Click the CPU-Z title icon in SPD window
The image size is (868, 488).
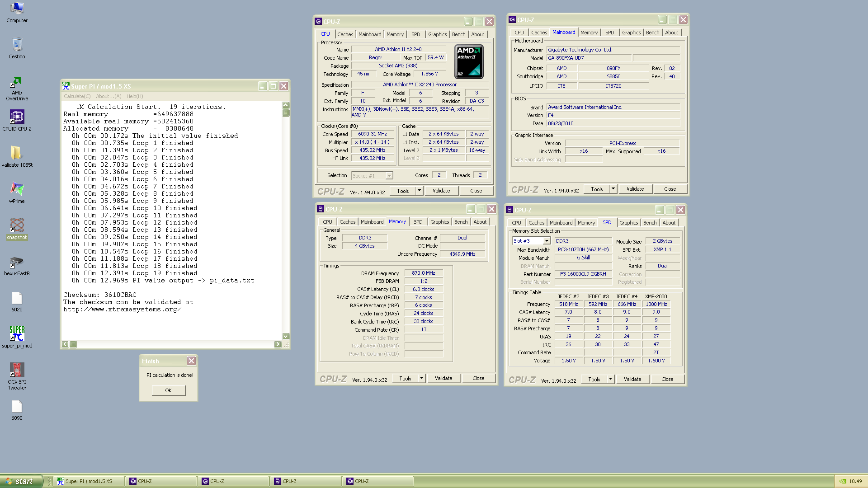tap(509, 210)
